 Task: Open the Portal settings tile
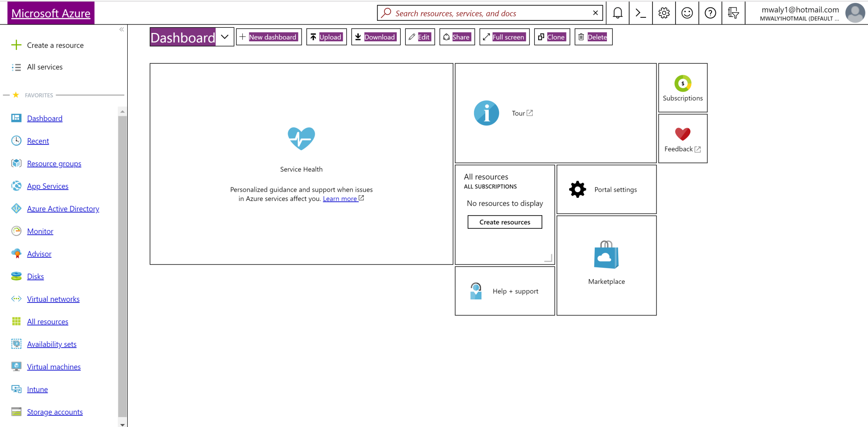click(x=606, y=190)
